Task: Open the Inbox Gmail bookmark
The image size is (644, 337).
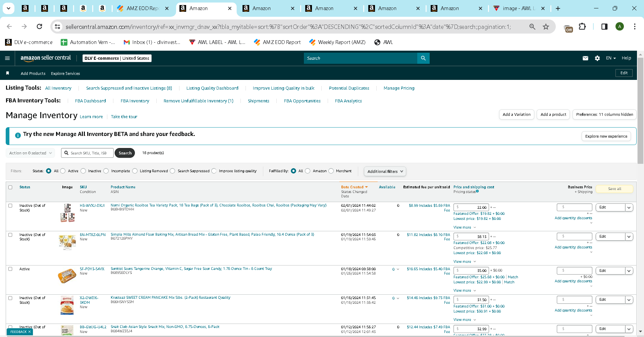Action: pos(152,42)
